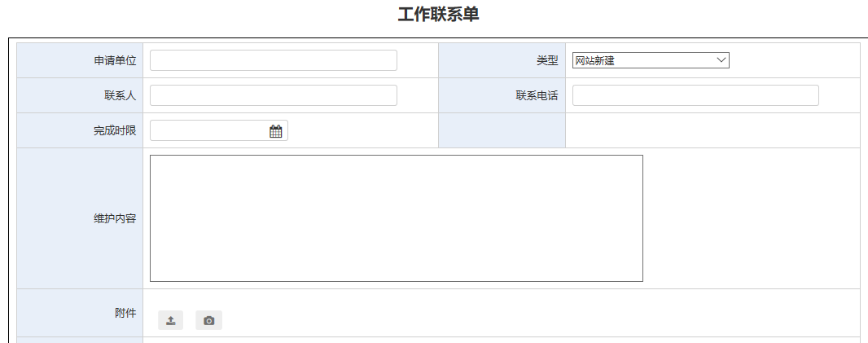
Task: Click the 申请单位 label
Action: 115,61
